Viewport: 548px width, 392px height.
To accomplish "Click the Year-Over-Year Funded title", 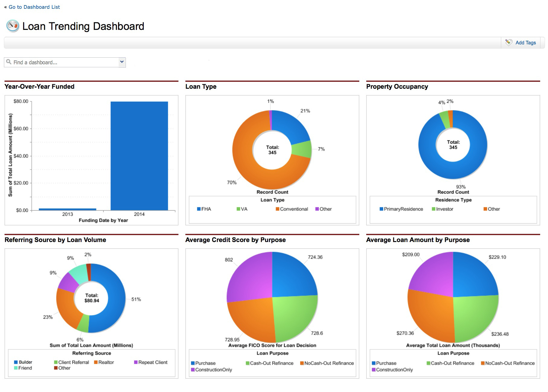I will click(x=40, y=87).
